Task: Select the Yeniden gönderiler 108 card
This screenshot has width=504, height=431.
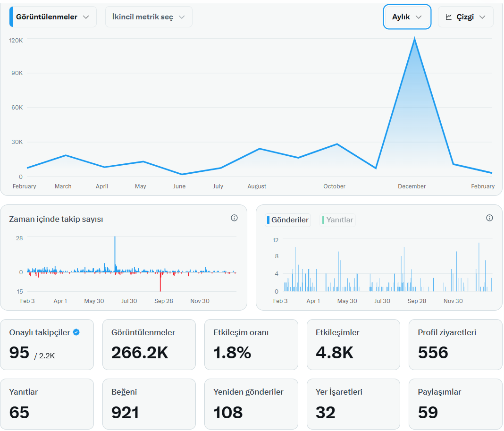Action: coord(251,404)
